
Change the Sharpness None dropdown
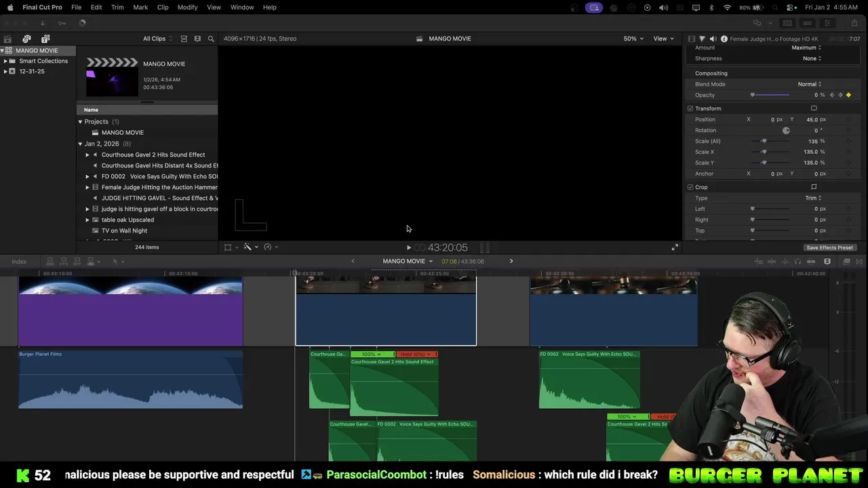click(812, 58)
